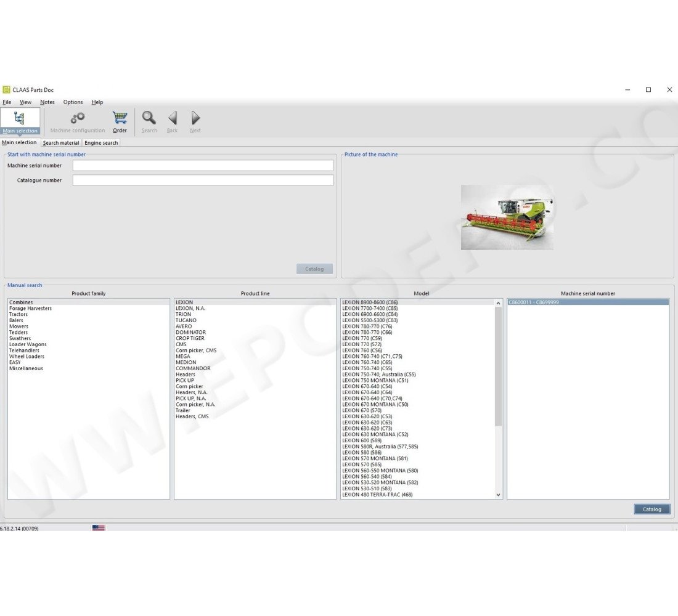Select the Main selection tab
The height and width of the screenshot is (616, 678).
pos(20,143)
